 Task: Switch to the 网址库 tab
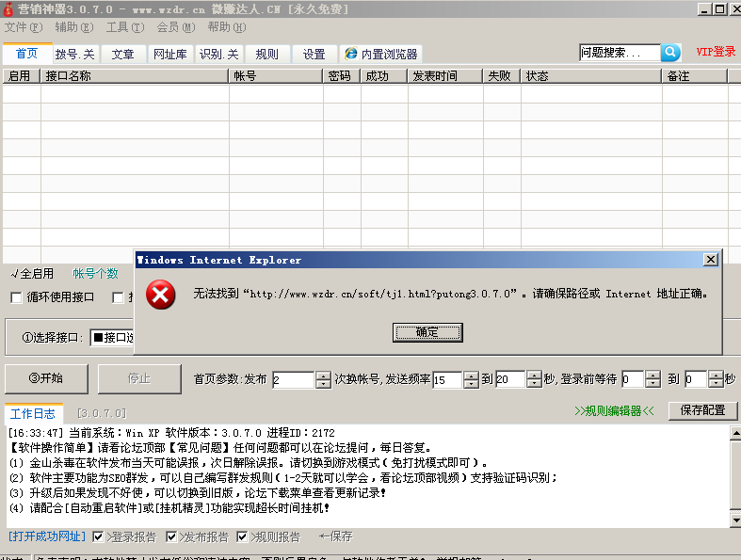(169, 55)
